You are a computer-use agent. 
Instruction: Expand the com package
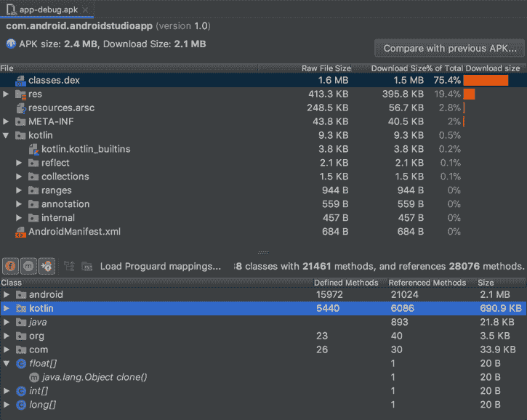pyautogui.click(x=6, y=350)
